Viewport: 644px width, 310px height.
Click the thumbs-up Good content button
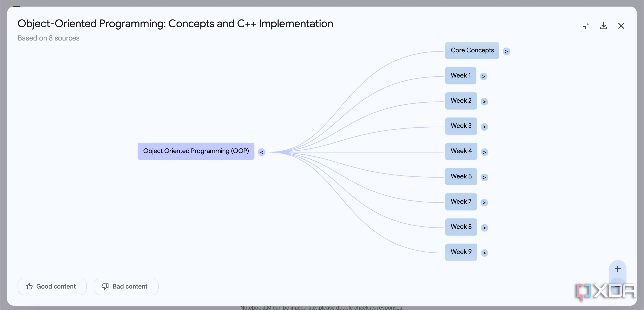click(52, 286)
